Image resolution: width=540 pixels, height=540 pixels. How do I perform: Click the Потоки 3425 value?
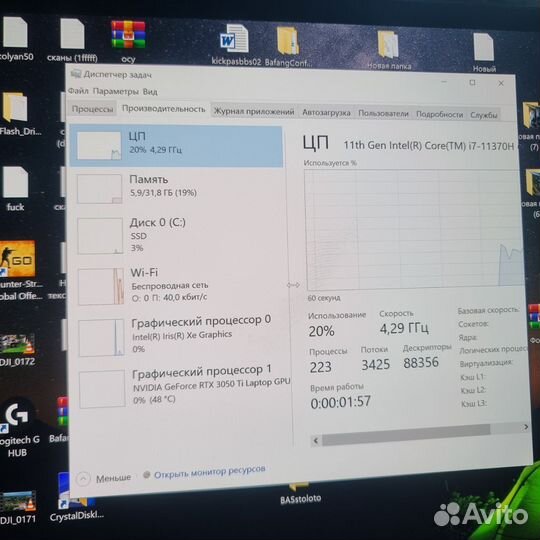coord(375,364)
